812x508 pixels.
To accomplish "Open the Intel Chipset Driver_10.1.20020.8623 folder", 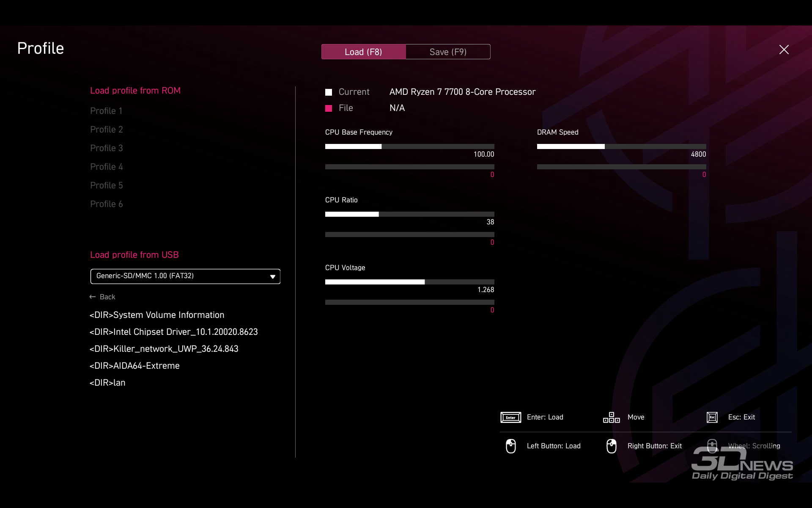I will click(x=173, y=332).
